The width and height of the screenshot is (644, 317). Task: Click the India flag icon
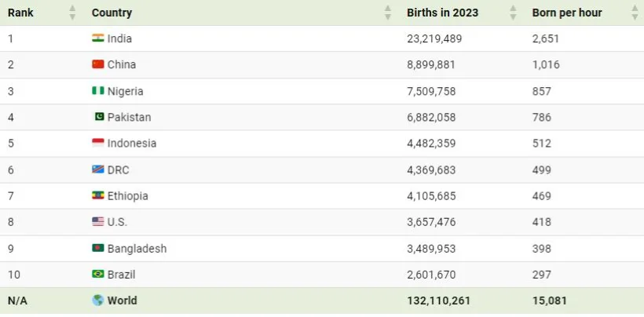pyautogui.click(x=97, y=38)
